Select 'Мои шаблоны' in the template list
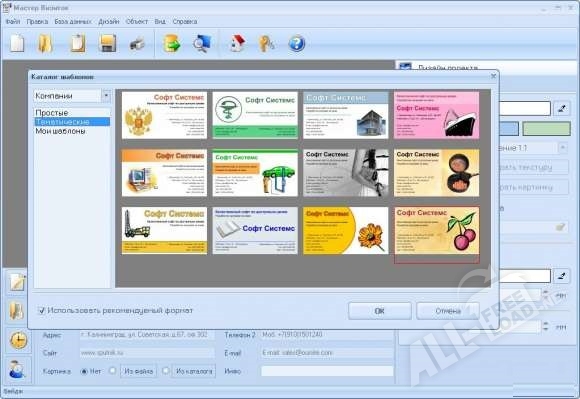Viewport: 580px width, 399px height. coord(60,131)
